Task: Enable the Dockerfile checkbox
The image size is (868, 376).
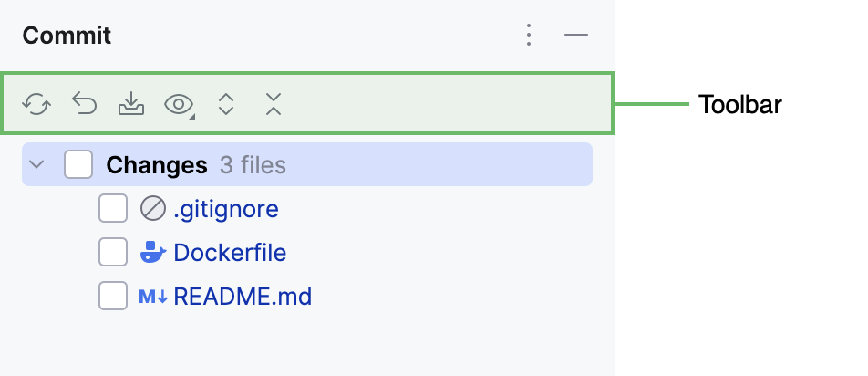Action: pyautogui.click(x=113, y=253)
